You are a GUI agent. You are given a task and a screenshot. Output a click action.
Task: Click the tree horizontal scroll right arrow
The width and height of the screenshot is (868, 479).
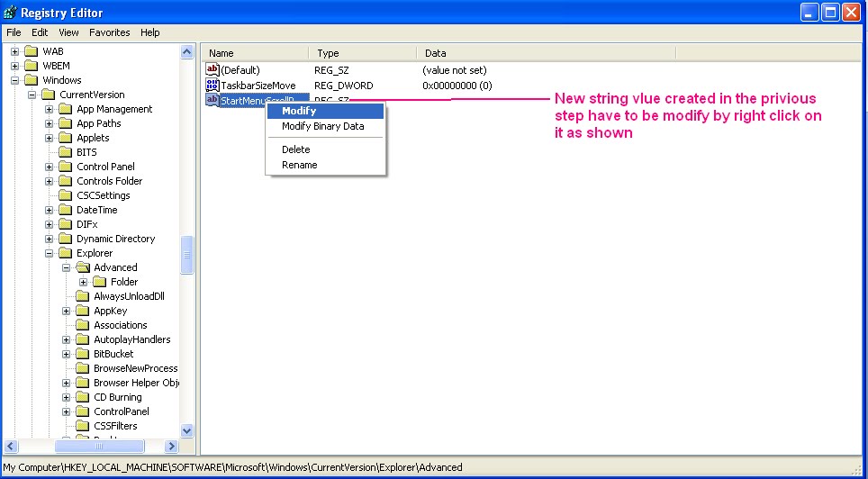click(172, 446)
